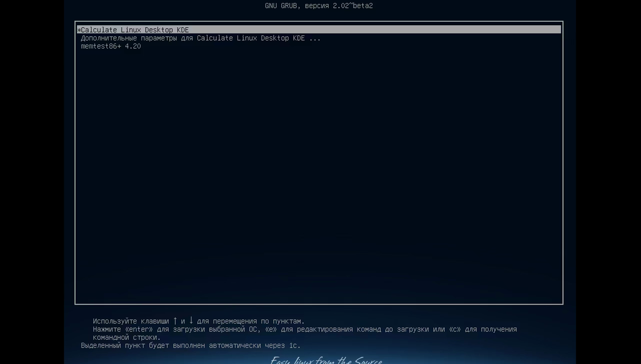
Task: Choose the memtest86+ 4.20 entry
Action: 111,46
